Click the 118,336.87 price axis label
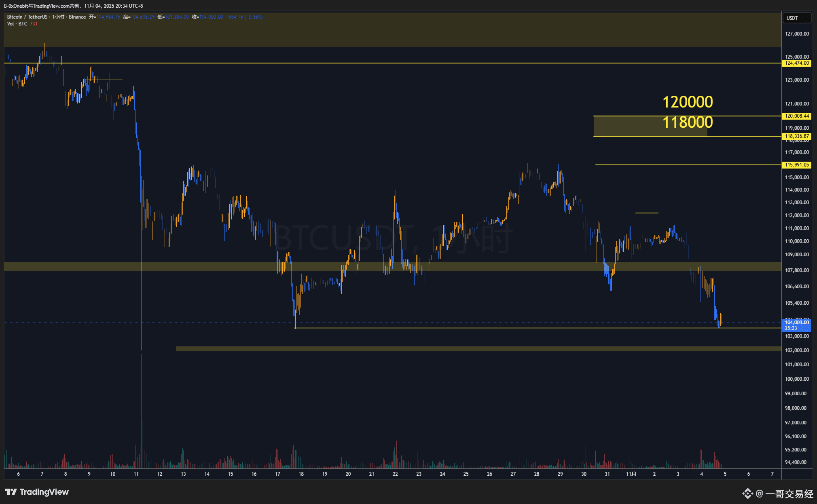This screenshot has height=504, width=817. 797,136
